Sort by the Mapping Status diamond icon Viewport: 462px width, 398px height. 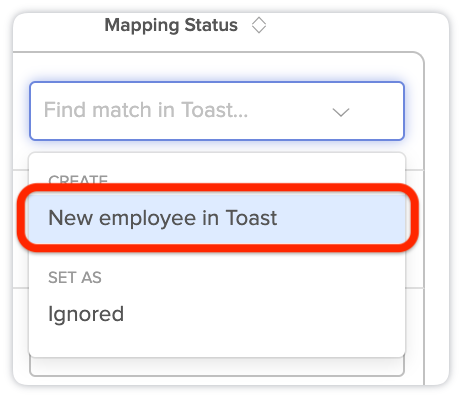point(259,26)
